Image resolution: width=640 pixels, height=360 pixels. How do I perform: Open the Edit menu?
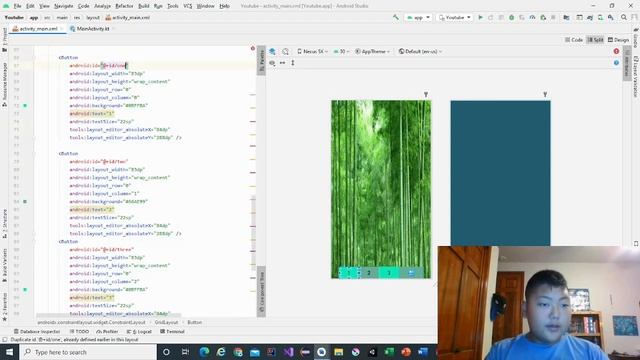[x=30, y=6]
